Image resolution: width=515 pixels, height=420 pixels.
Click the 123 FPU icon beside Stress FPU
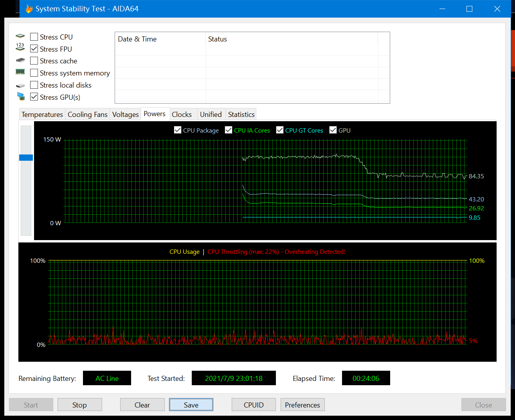click(x=20, y=47)
